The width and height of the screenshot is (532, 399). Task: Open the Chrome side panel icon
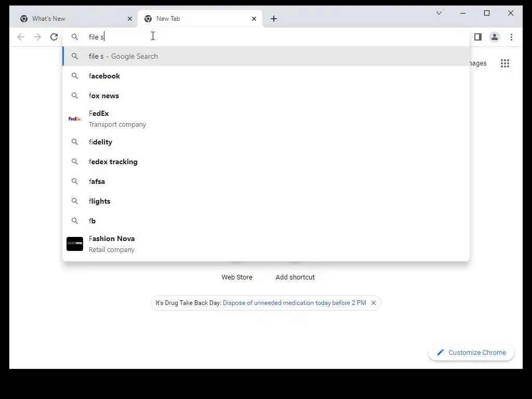pyautogui.click(x=478, y=37)
